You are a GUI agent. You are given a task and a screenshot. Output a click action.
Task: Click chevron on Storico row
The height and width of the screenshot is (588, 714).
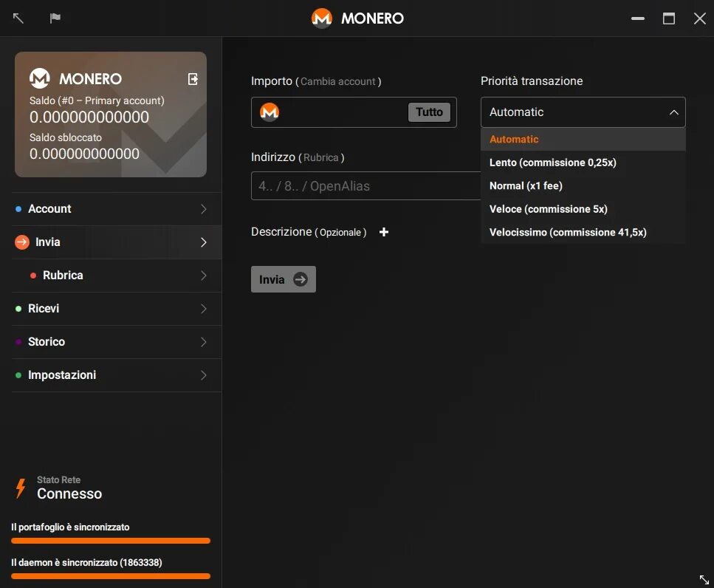click(x=204, y=341)
